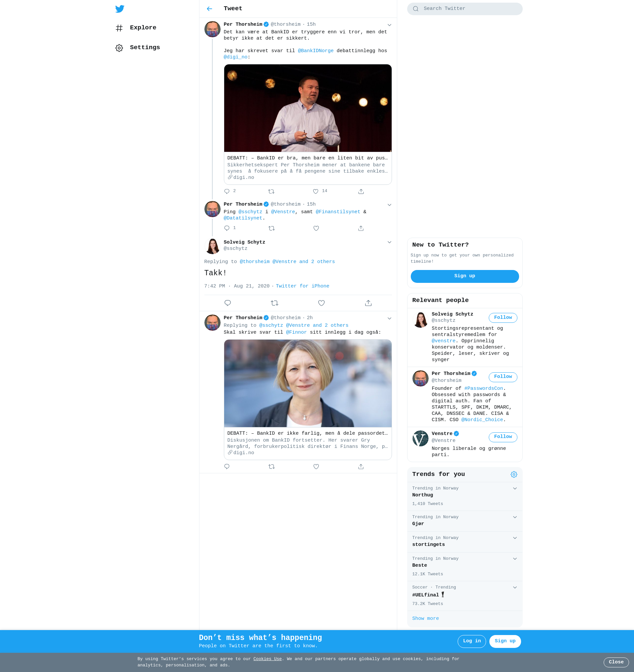
Task: Like the @Finnor innlegg tweet
Action: coord(316,466)
